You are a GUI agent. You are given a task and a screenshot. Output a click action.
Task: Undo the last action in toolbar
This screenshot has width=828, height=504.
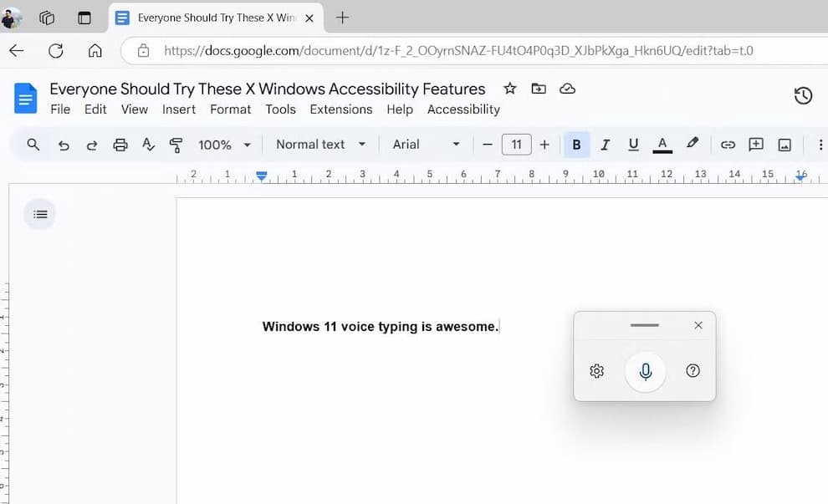64,145
